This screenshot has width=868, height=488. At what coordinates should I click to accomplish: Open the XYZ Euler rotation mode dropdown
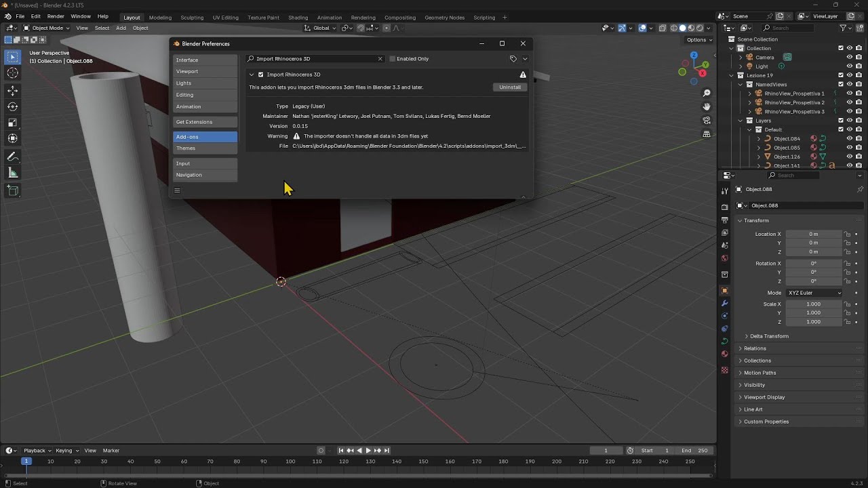point(814,293)
